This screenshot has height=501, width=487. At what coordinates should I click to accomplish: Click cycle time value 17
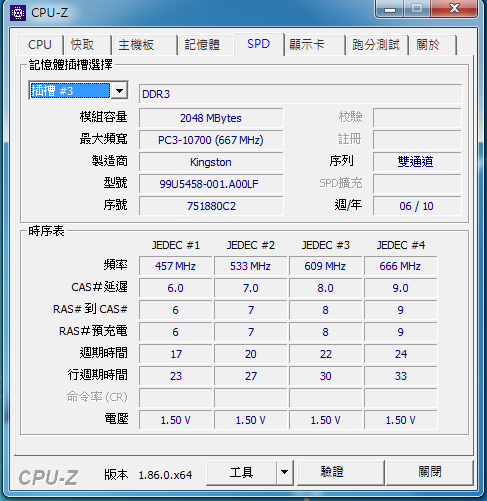[175, 354]
